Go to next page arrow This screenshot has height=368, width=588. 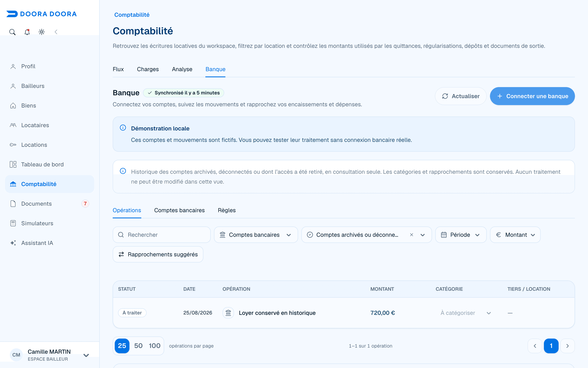(567, 346)
